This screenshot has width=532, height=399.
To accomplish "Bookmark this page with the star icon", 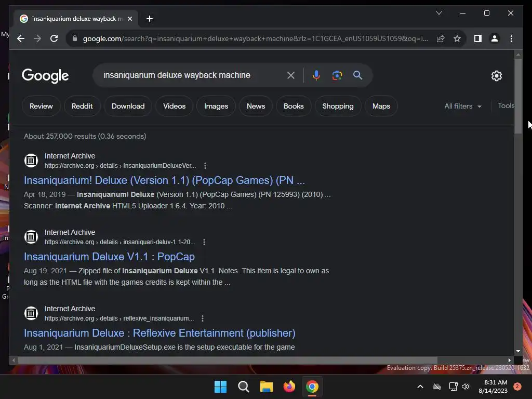I will (x=457, y=38).
